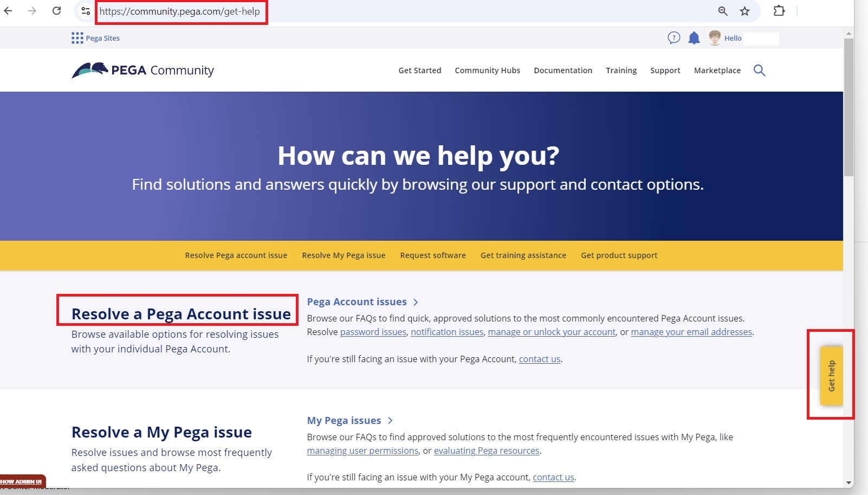Open the Documentation menu
Viewport: 868px width, 495px height.
tap(563, 70)
